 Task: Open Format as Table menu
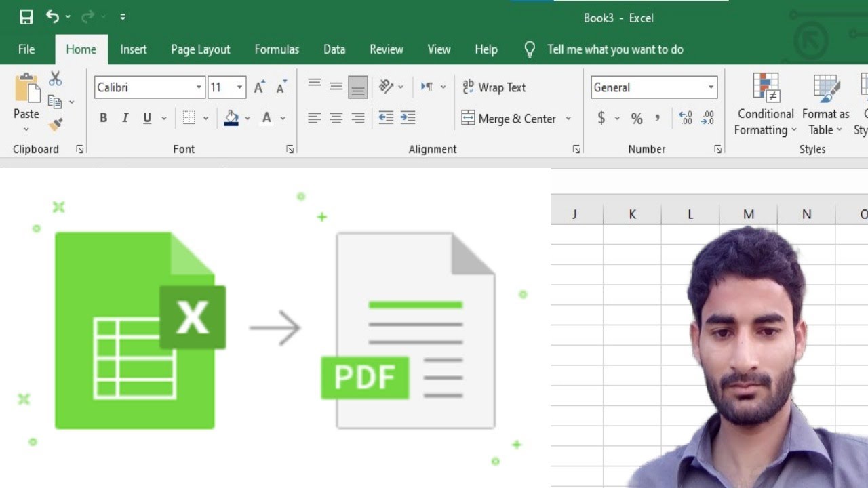pyautogui.click(x=825, y=104)
